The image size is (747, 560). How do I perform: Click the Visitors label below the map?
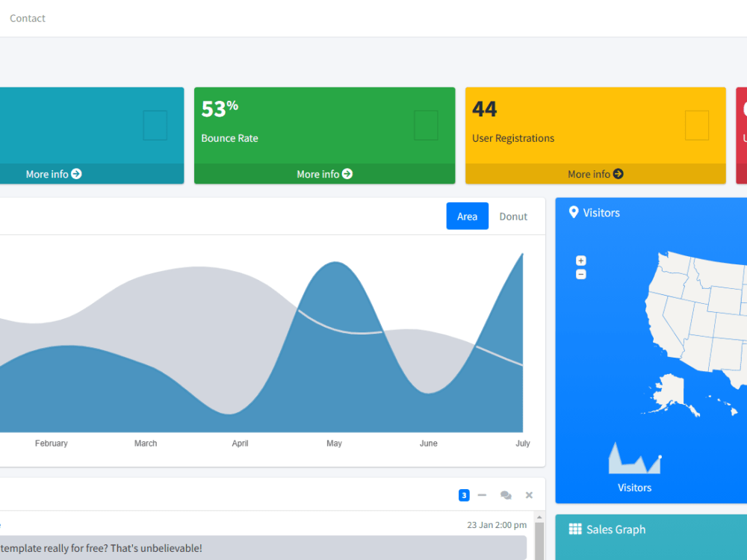pyautogui.click(x=634, y=488)
